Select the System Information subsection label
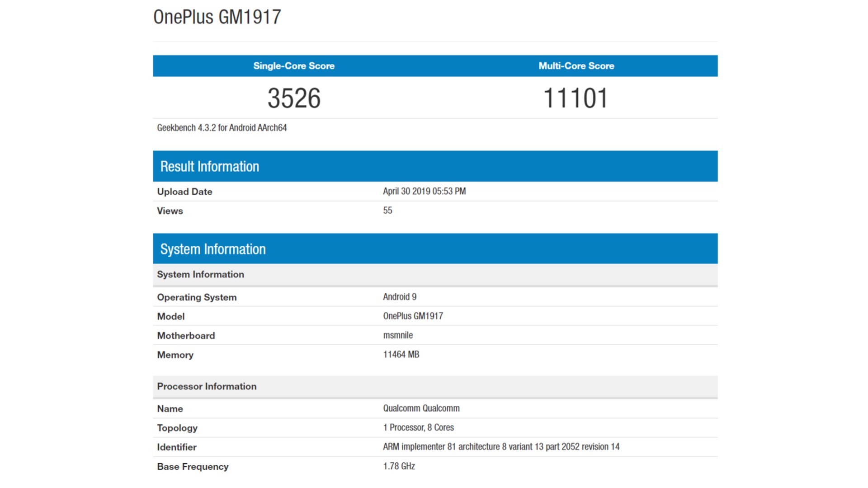Screen dimensions: 868x488 200,274
